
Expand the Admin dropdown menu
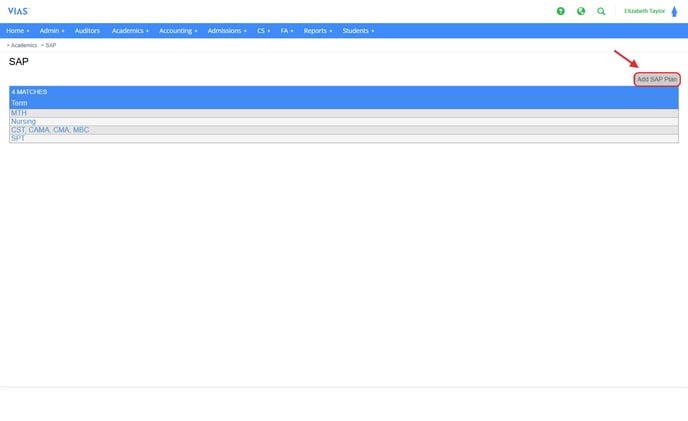[x=52, y=31]
